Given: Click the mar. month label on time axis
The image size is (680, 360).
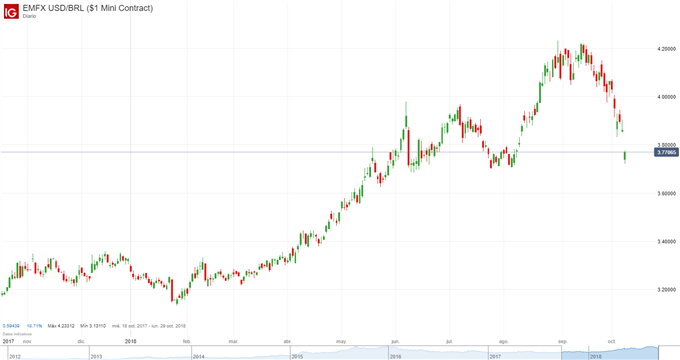Looking at the screenshot, I should coord(234,342).
